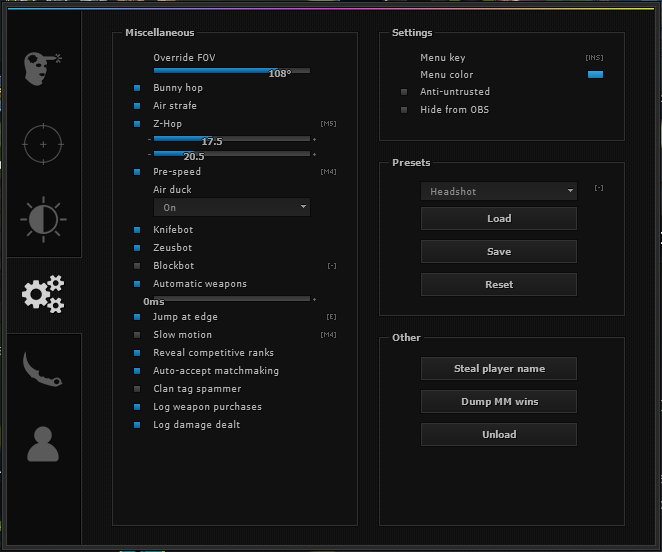The width and height of the screenshot is (662, 552).
Task: Toggle the Hide from OBS checkbox
Action: click(404, 110)
